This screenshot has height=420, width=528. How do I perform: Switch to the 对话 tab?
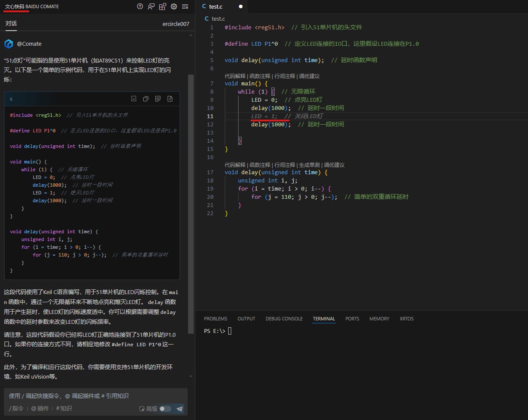tap(11, 24)
